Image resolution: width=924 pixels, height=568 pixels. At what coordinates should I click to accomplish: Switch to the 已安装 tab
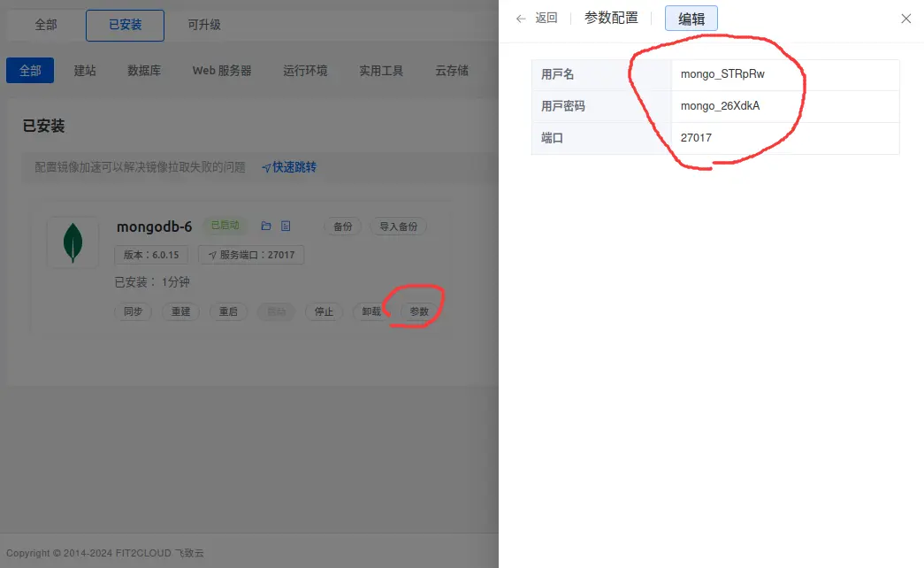125,25
